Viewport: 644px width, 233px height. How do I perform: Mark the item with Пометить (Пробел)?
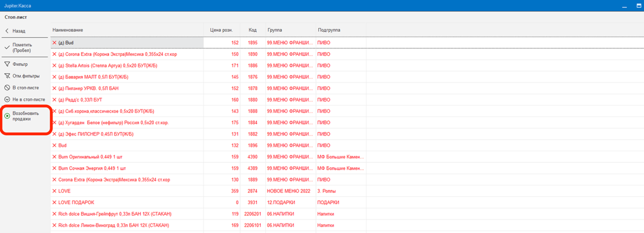click(24, 48)
